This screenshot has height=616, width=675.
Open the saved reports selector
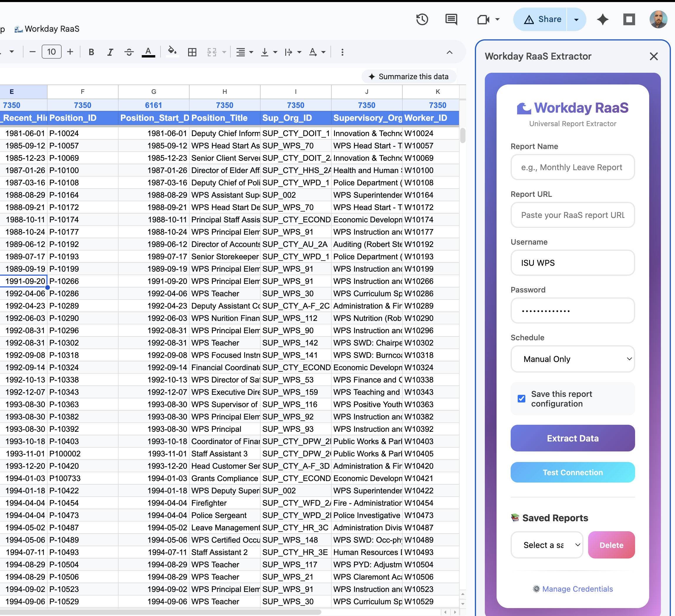[546, 545]
